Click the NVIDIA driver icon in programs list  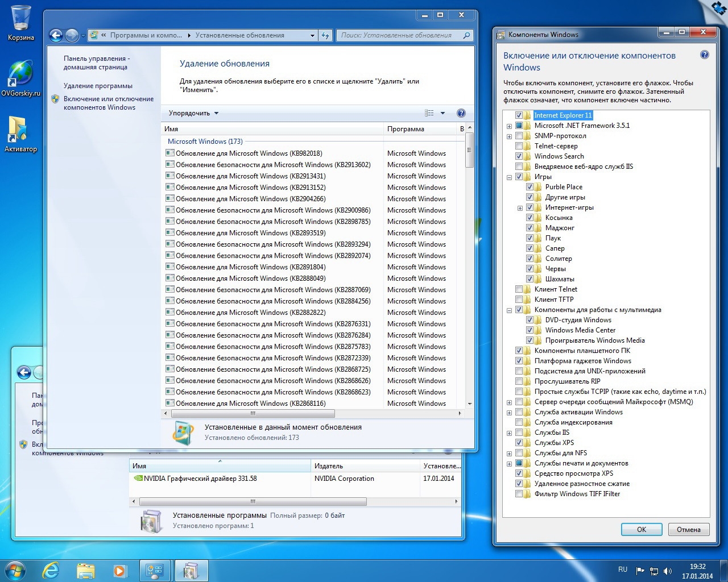click(x=138, y=479)
